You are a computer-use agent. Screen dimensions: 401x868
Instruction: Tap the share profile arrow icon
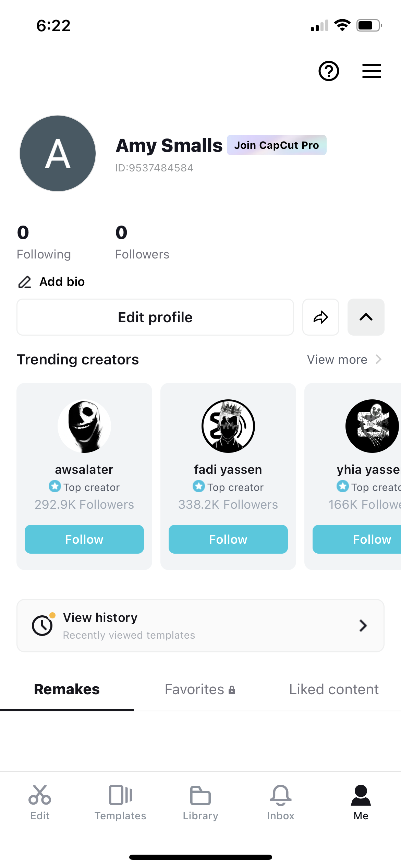[320, 317]
